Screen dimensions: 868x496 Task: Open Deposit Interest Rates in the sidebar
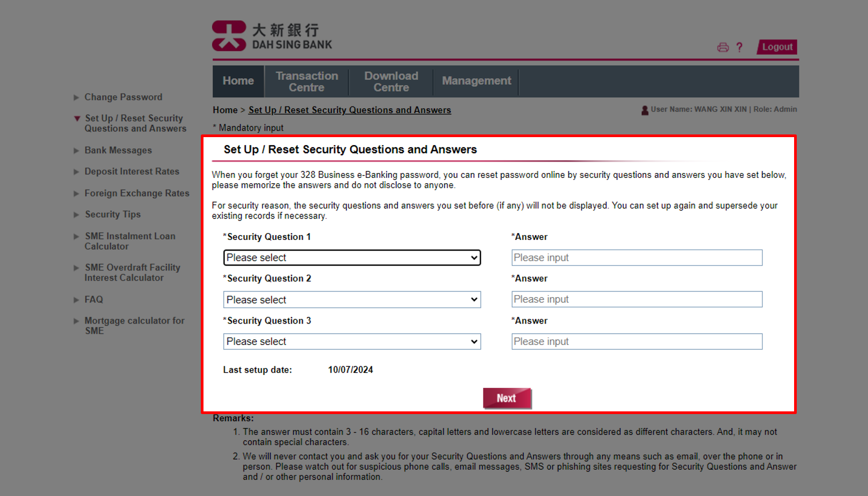coord(132,171)
